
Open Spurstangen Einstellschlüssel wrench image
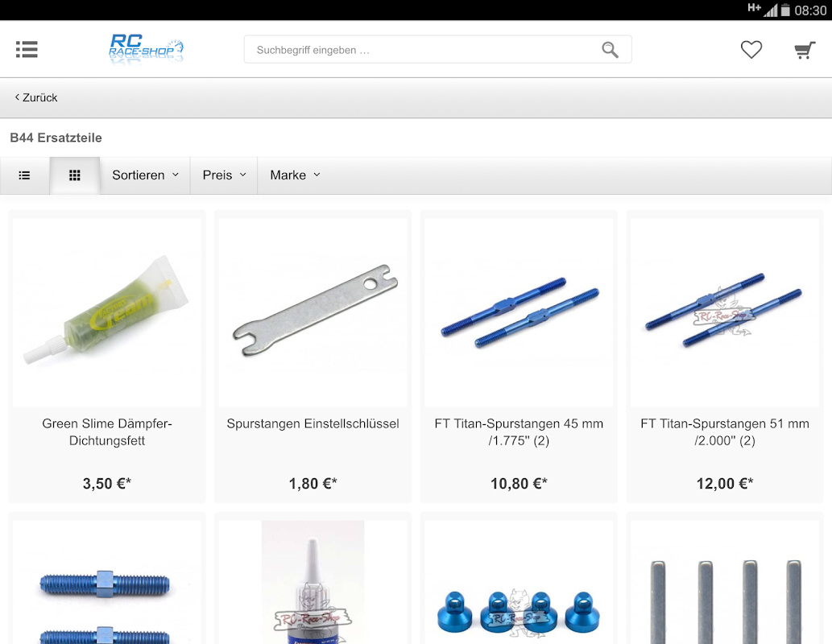313,312
